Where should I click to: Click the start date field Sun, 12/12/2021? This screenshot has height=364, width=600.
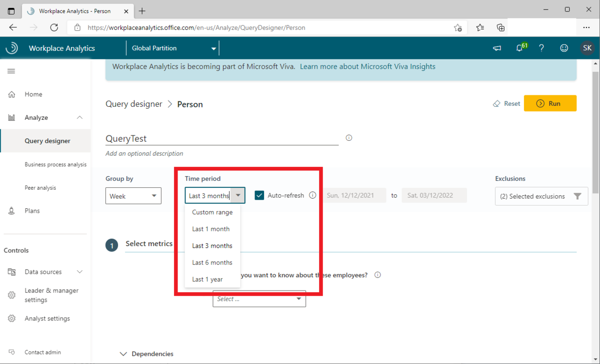coord(354,195)
